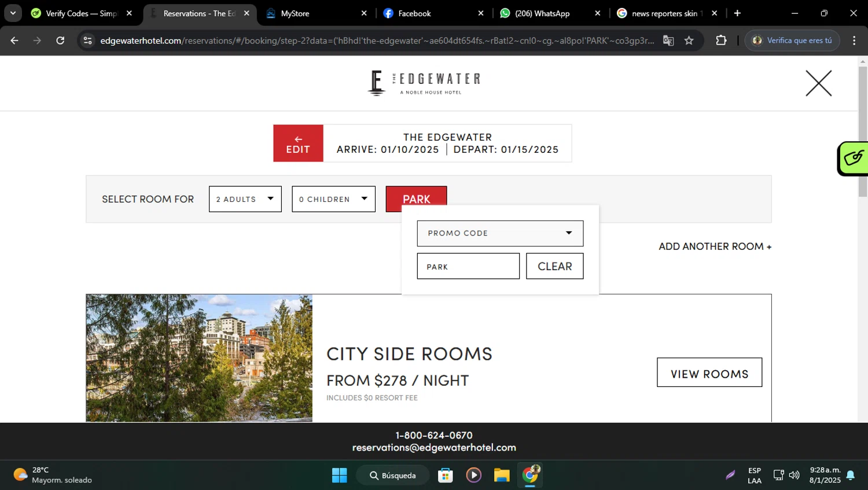Open the clock showing 9:28 a.m.
Screen dimensions: 868x490
[x=825, y=475]
